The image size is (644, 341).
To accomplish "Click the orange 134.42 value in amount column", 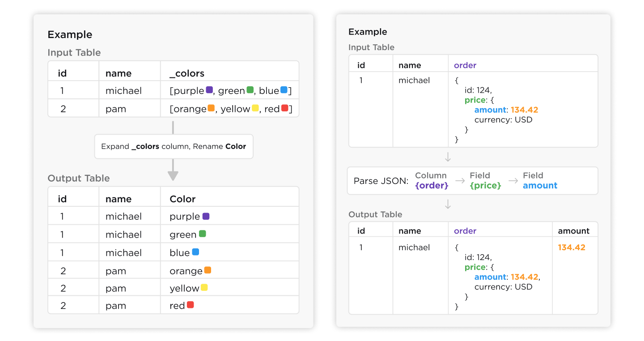I will pos(572,247).
